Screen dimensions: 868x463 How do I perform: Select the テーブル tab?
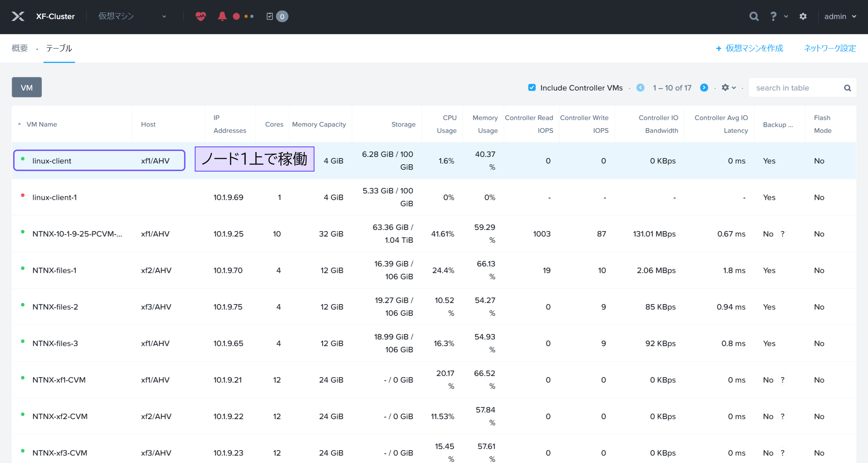click(59, 48)
